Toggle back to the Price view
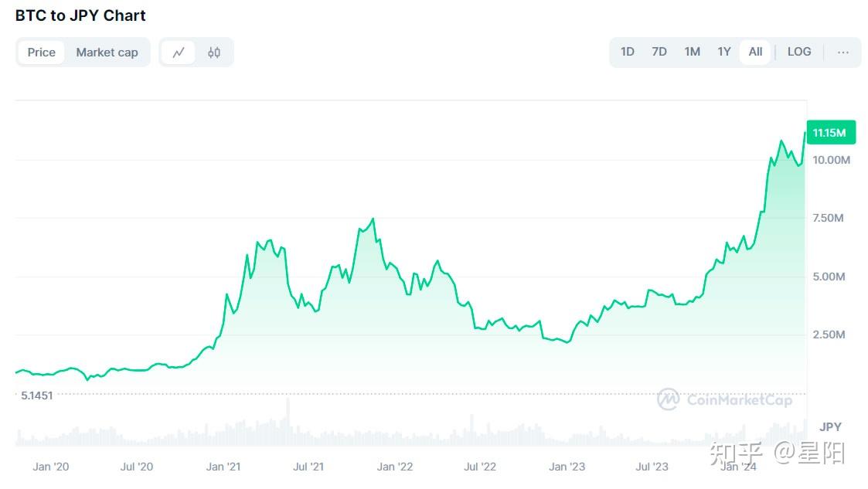The width and height of the screenshot is (868, 489). 41,52
